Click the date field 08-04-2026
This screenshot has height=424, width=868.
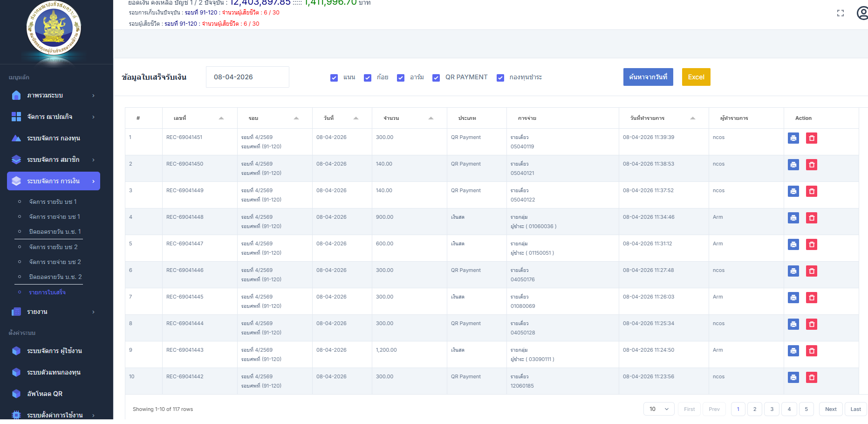tap(247, 77)
